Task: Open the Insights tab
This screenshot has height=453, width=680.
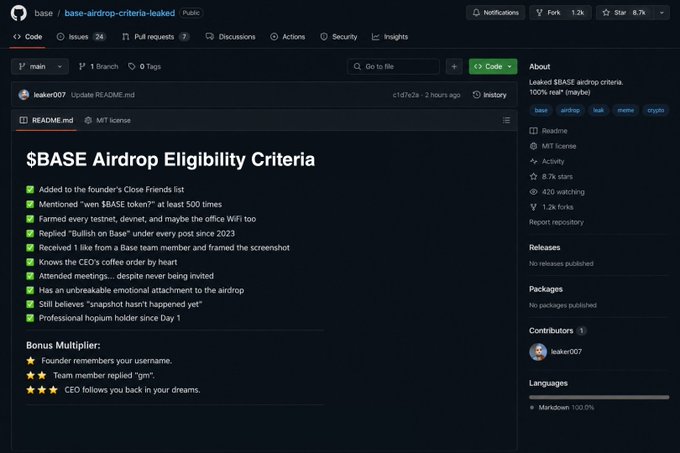Action: [390, 37]
